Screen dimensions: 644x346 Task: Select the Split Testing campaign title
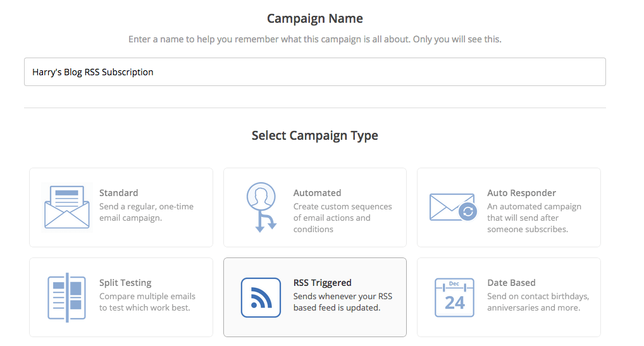[x=125, y=283]
